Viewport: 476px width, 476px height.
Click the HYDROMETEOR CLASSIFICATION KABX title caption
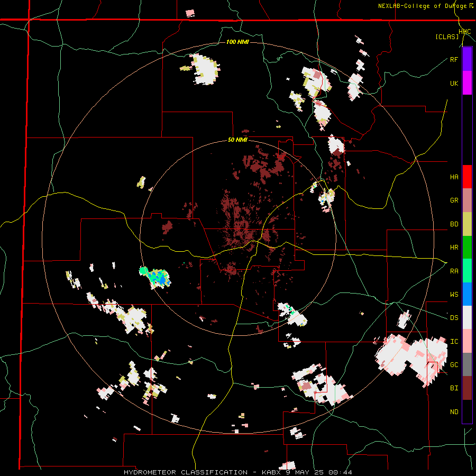coord(237,472)
